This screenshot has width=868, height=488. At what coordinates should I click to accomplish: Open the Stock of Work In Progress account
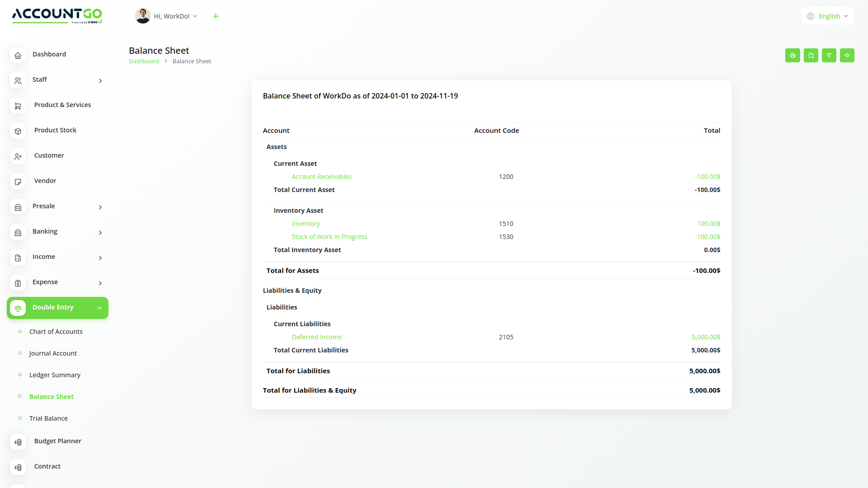[x=329, y=236]
